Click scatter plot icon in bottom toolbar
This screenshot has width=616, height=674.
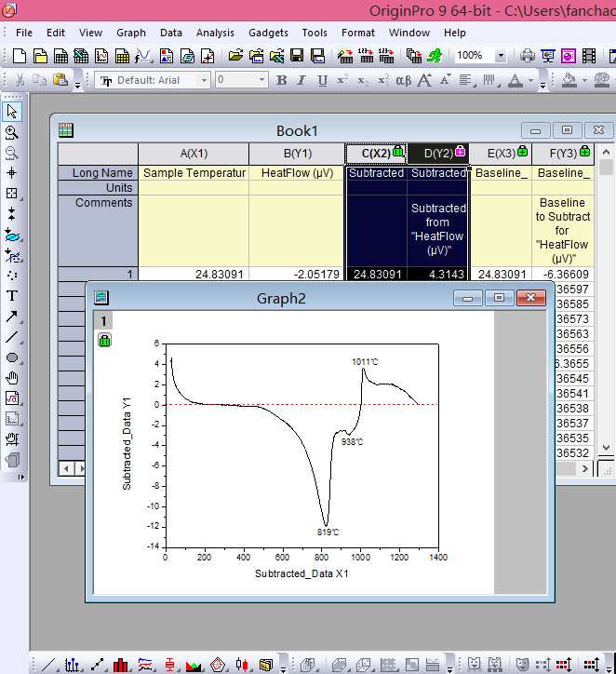[73, 665]
